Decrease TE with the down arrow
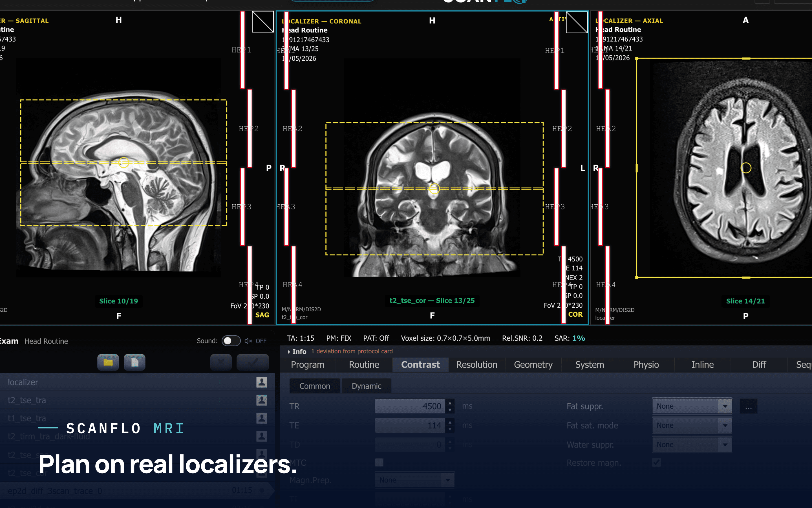812x508 pixels. click(450, 429)
